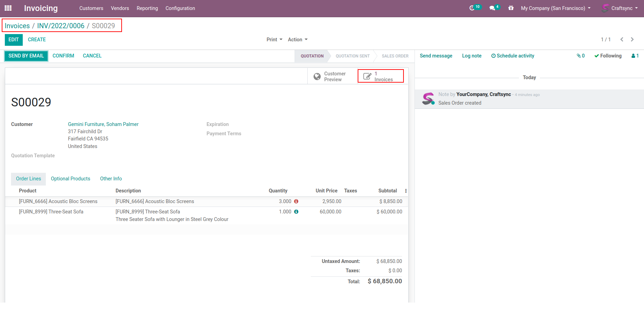
Task: Open the Print dropdown
Action: click(274, 40)
